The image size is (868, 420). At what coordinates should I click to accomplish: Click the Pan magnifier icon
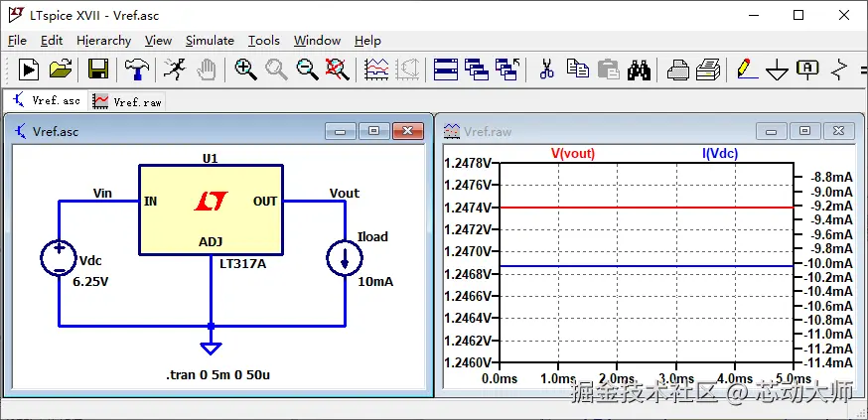[276, 70]
